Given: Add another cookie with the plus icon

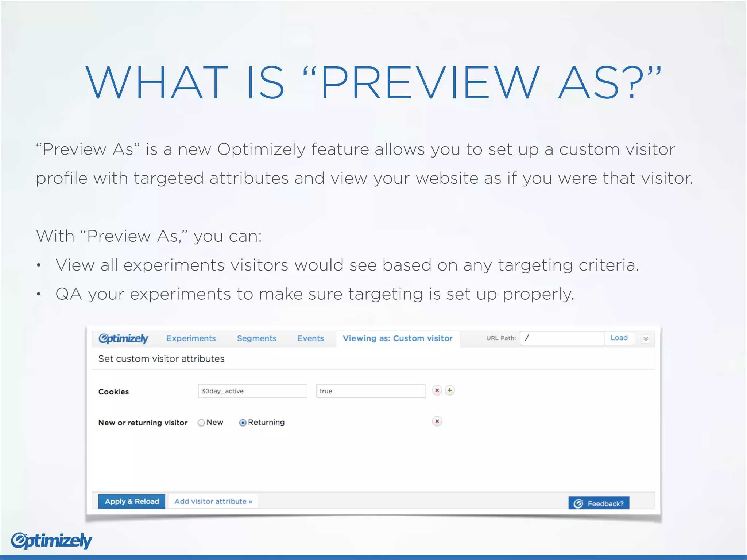Looking at the screenshot, I should [x=450, y=390].
